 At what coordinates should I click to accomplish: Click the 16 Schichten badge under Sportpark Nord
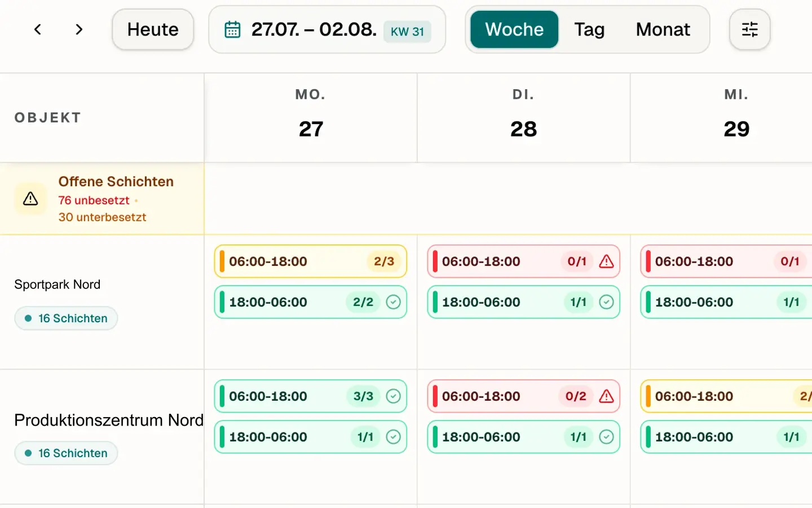(66, 318)
